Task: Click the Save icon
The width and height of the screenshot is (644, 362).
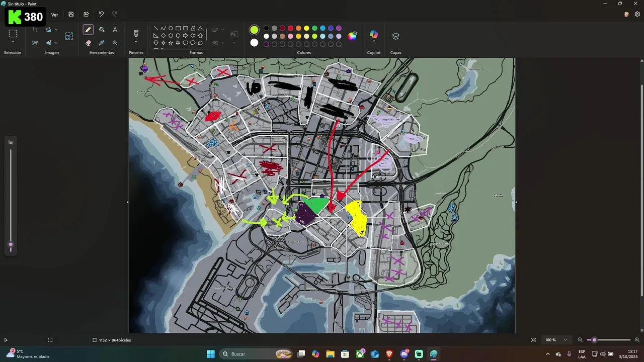Action: [x=71, y=15]
